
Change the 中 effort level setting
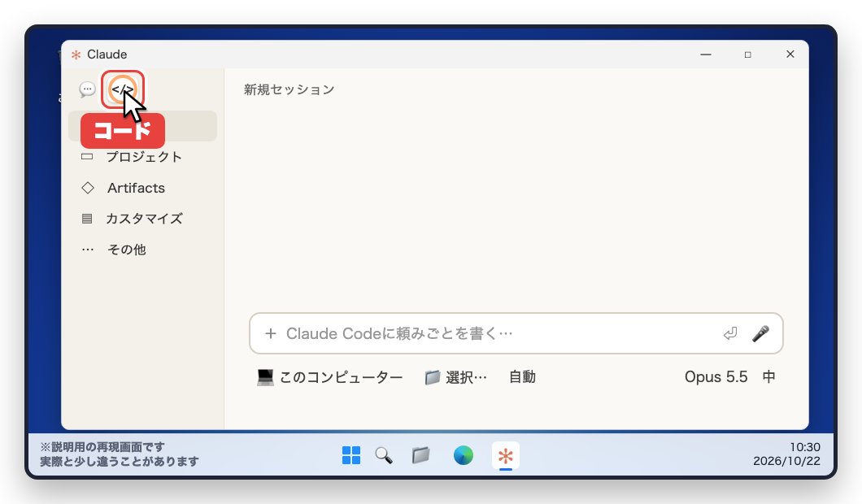coord(768,377)
